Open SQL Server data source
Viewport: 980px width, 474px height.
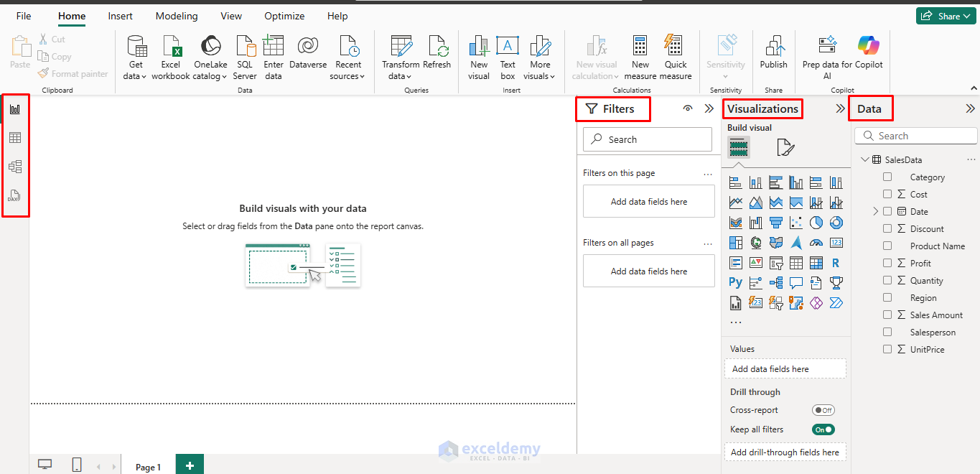(x=245, y=57)
